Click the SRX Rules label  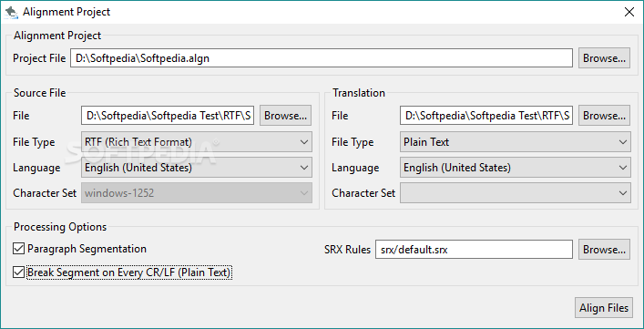pyautogui.click(x=347, y=250)
